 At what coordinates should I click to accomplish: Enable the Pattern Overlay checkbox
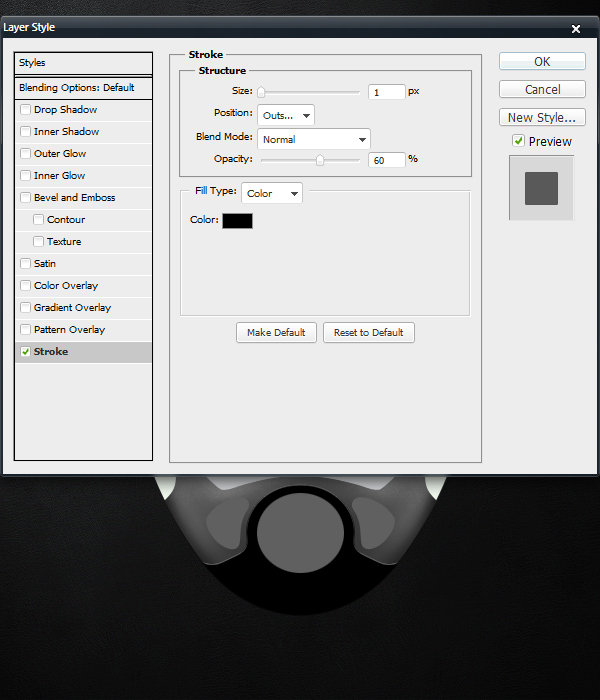25,329
